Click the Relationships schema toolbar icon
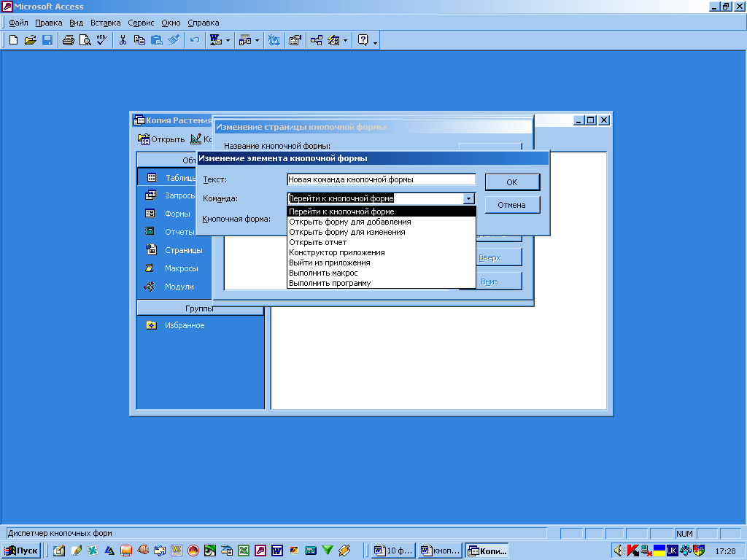The image size is (747, 560). click(x=317, y=41)
